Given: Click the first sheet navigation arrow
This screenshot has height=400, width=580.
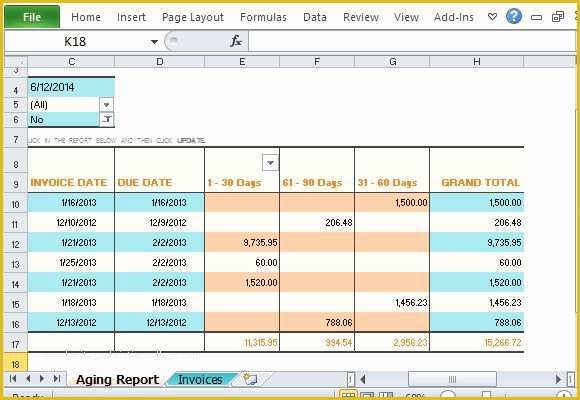Looking at the screenshot, I should [13, 379].
